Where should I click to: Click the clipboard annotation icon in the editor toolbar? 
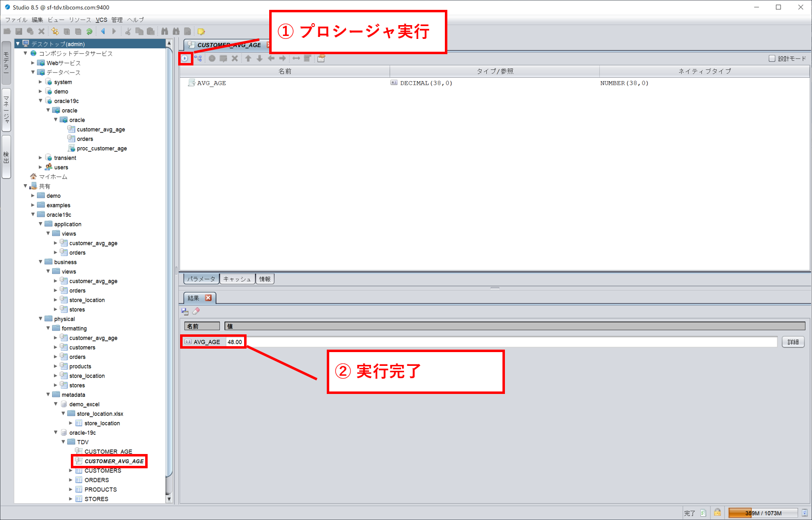click(321, 59)
